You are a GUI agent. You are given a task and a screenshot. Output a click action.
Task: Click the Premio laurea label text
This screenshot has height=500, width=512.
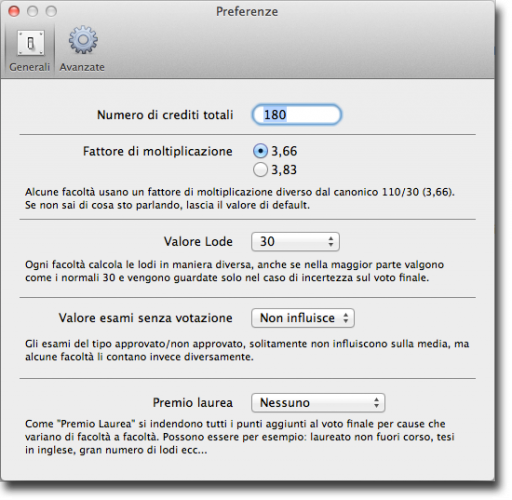coord(193,403)
